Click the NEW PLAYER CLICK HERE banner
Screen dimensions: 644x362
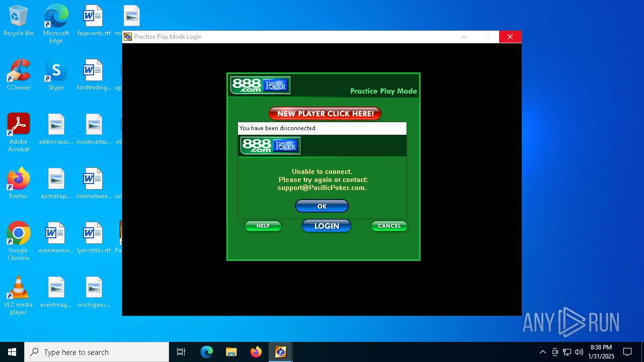(x=325, y=114)
